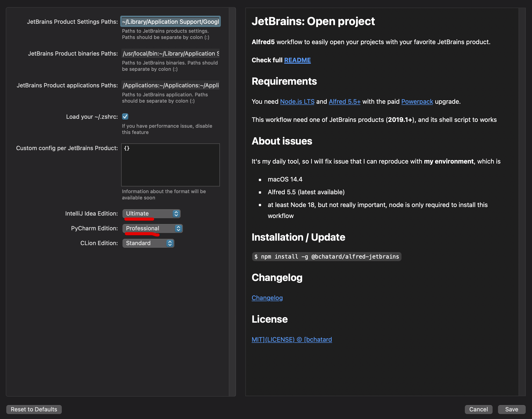Click the JetBrains Product Settings Paths field
This screenshot has width=532, height=419.
[170, 22]
